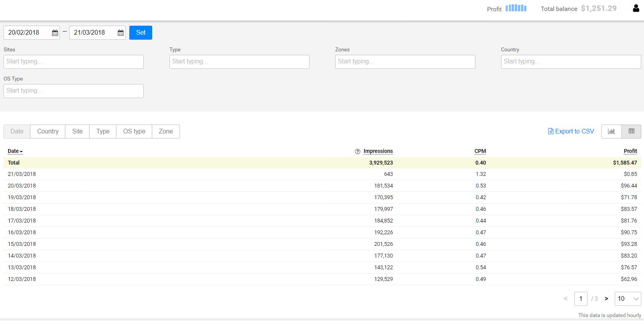
Task: Go to next page arrow
Action: pos(606,299)
